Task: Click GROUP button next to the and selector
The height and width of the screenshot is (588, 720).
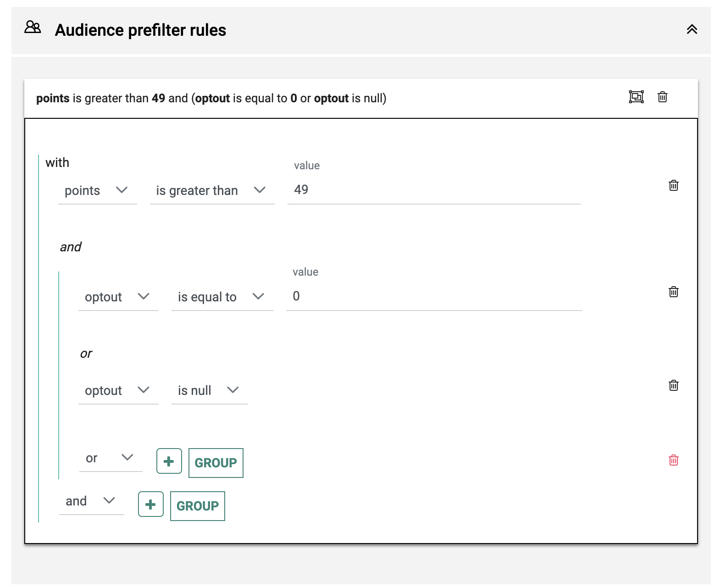Action: click(x=197, y=506)
